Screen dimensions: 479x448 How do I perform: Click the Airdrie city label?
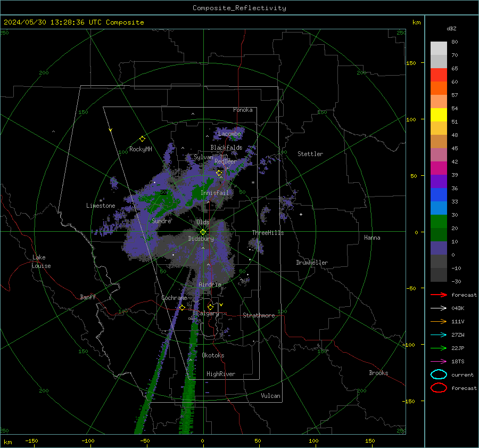pyautogui.click(x=210, y=284)
